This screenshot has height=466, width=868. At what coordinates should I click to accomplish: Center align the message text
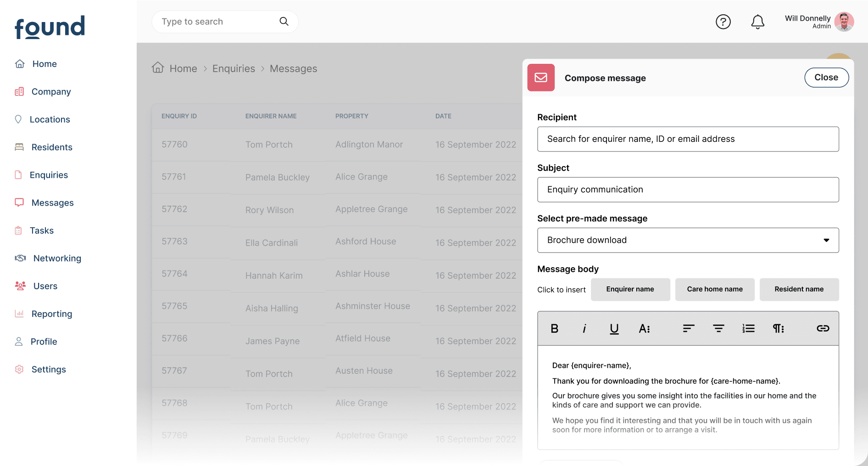coord(718,328)
